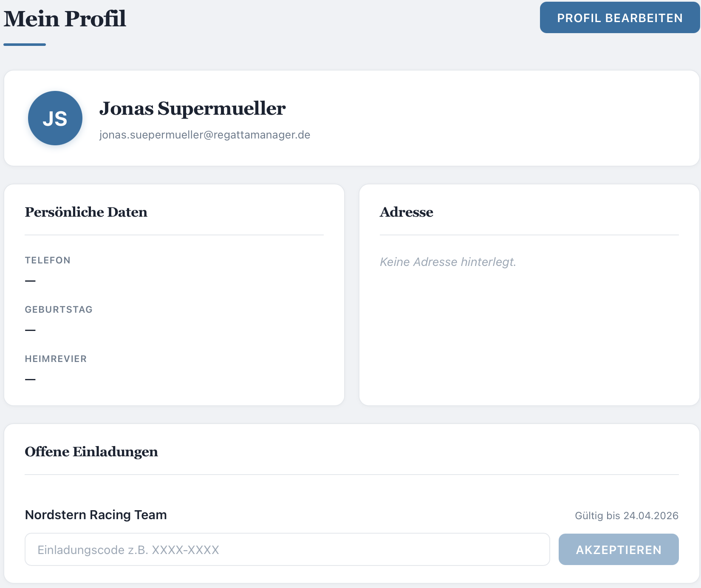Select the Persönliche Daten card heading
701x588 pixels.
[x=86, y=212]
